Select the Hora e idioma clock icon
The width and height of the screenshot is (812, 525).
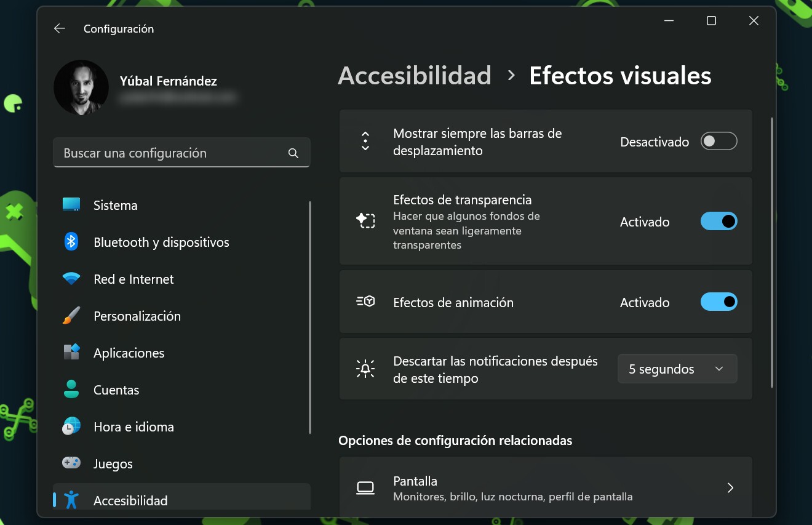(x=71, y=427)
